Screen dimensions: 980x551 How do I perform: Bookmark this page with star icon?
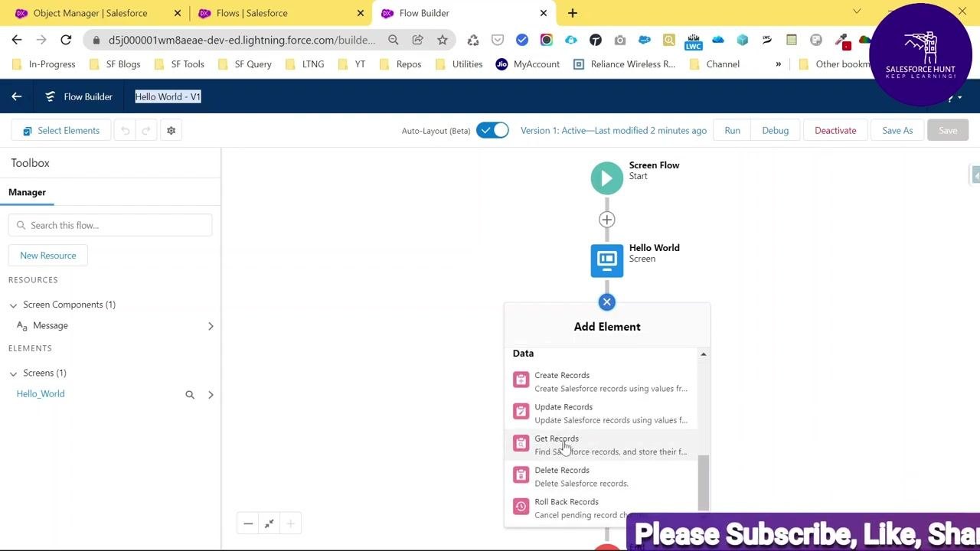click(442, 40)
